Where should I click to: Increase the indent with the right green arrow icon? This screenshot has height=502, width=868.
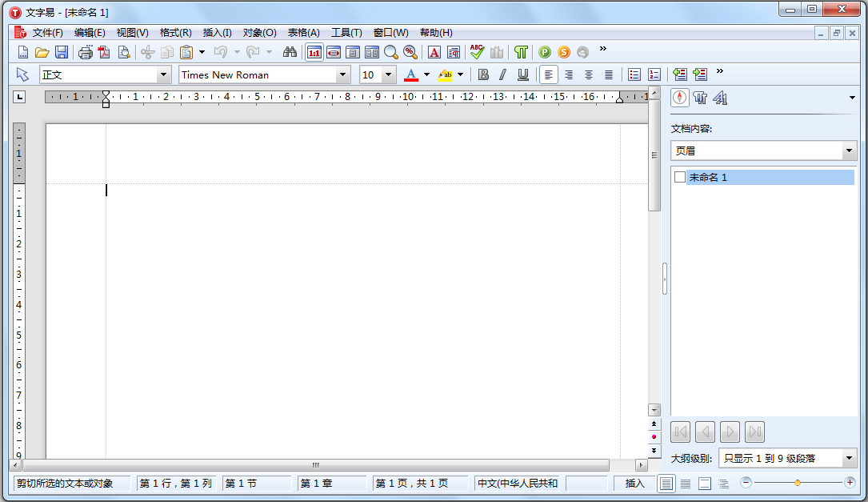click(700, 74)
